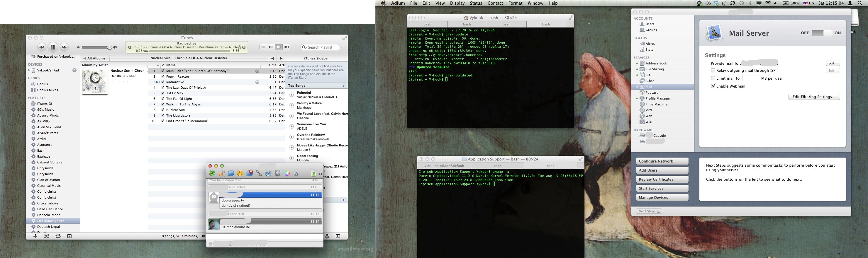Image resolution: width=868 pixels, height=258 pixels.
Task: Switch iTunes to album list view
Action: click(x=271, y=47)
